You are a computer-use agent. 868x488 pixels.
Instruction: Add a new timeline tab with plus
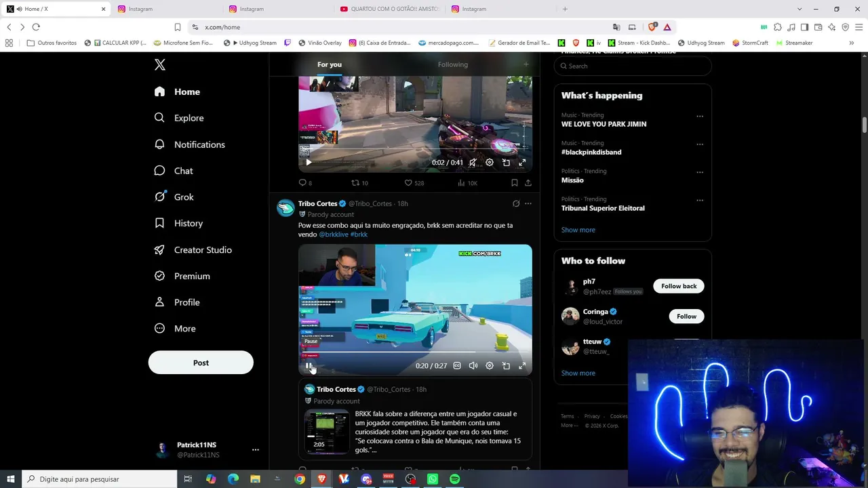tap(526, 64)
